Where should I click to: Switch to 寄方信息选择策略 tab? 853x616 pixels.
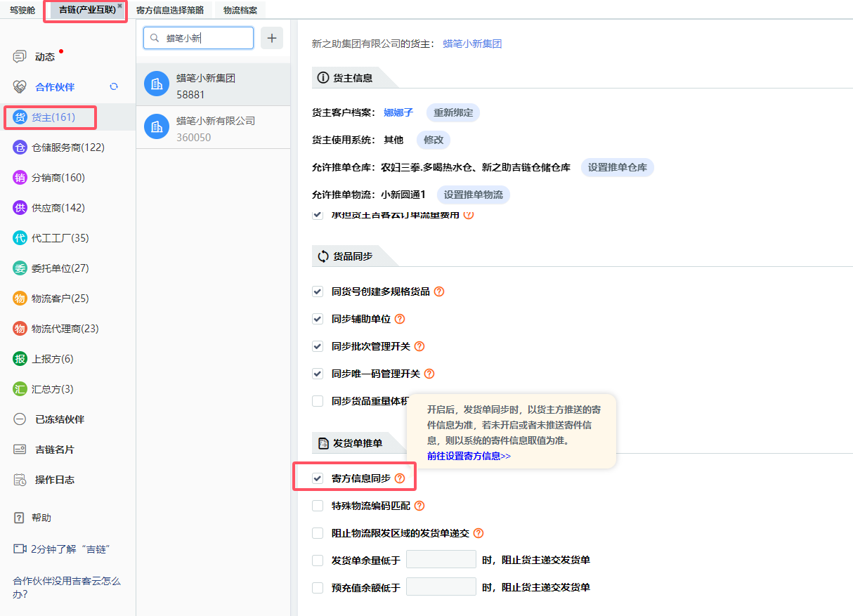click(170, 10)
